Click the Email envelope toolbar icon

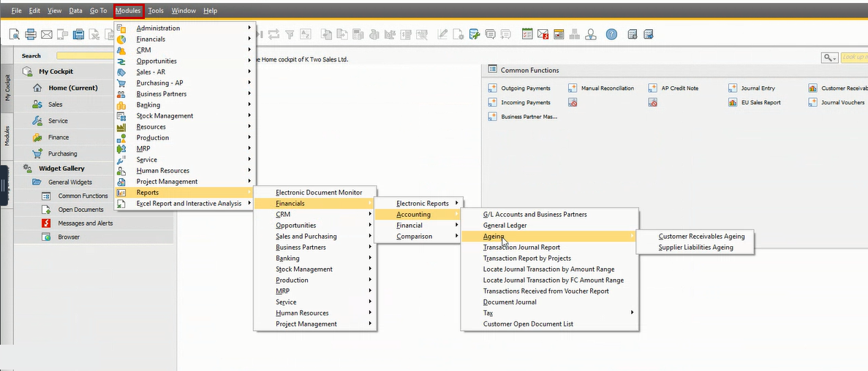click(x=47, y=34)
